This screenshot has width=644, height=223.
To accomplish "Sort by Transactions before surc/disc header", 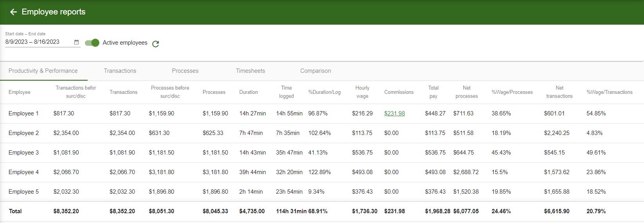I will point(76,92).
